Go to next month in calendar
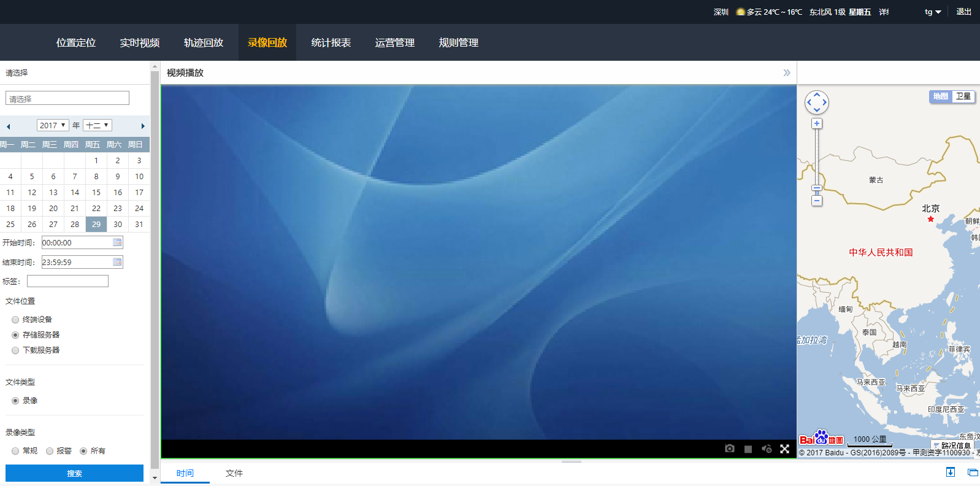This screenshot has width=980, height=486. pyautogui.click(x=143, y=126)
